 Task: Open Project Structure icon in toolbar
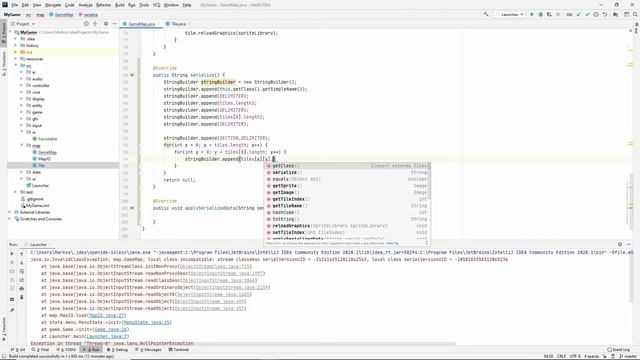pyautogui.click(x=616, y=14)
